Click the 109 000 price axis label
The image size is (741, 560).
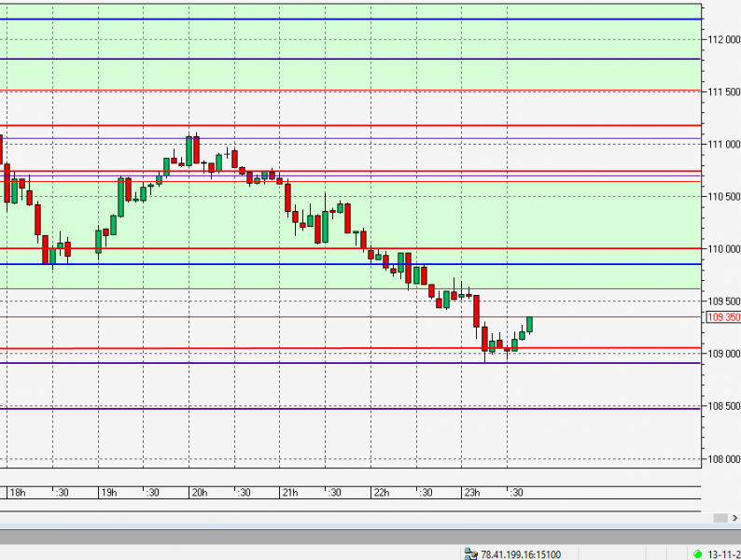(724, 354)
